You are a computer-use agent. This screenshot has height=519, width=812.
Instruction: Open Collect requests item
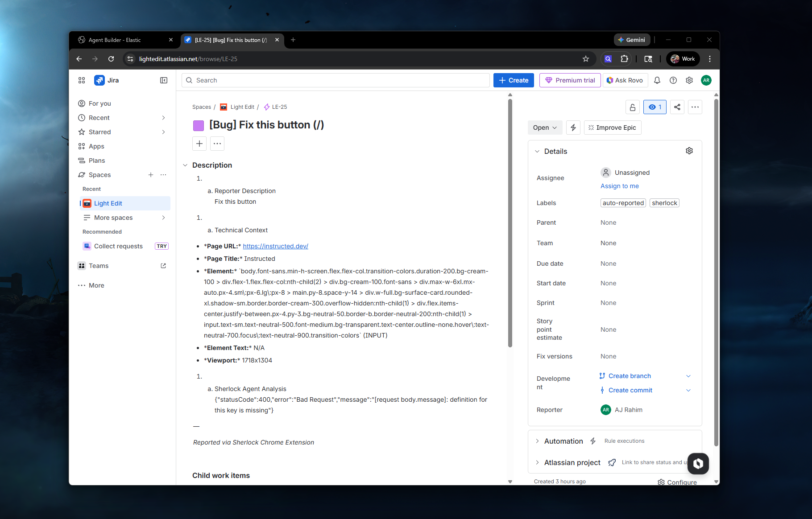click(125, 246)
